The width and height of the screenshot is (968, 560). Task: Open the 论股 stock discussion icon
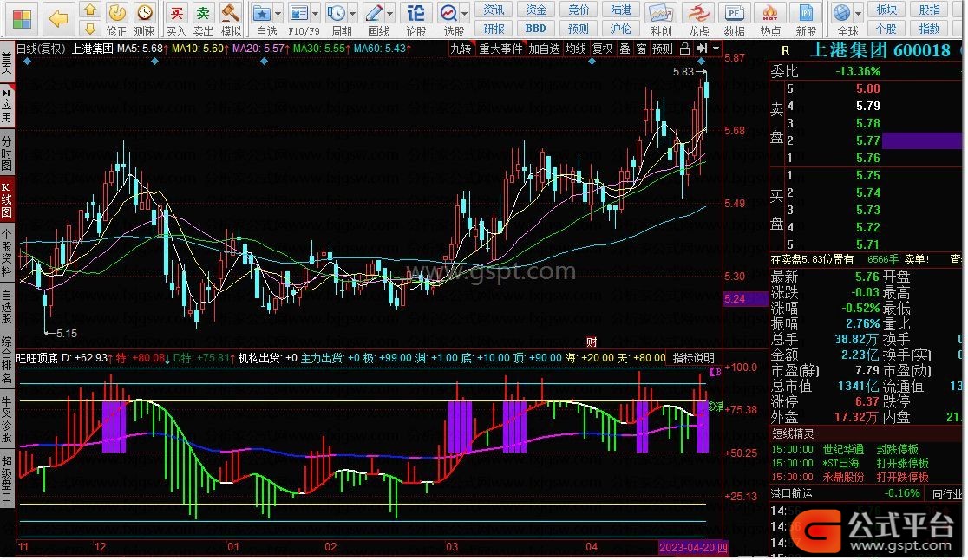(416, 19)
